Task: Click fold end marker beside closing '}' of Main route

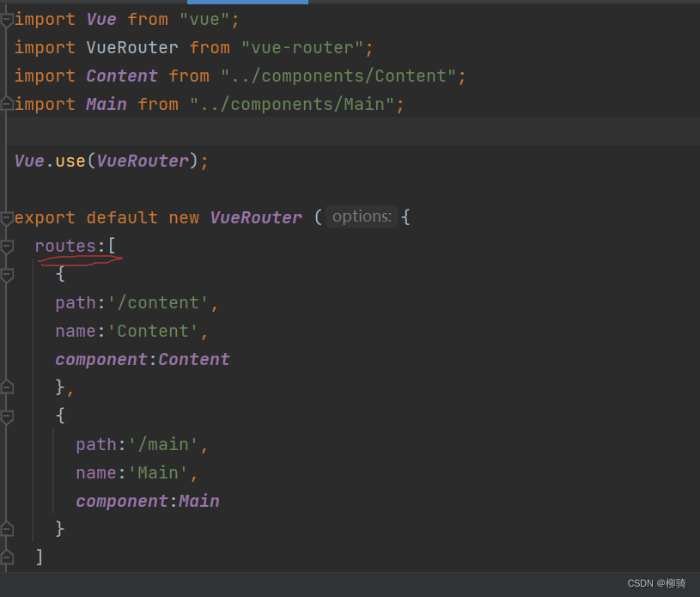Action: (7, 529)
